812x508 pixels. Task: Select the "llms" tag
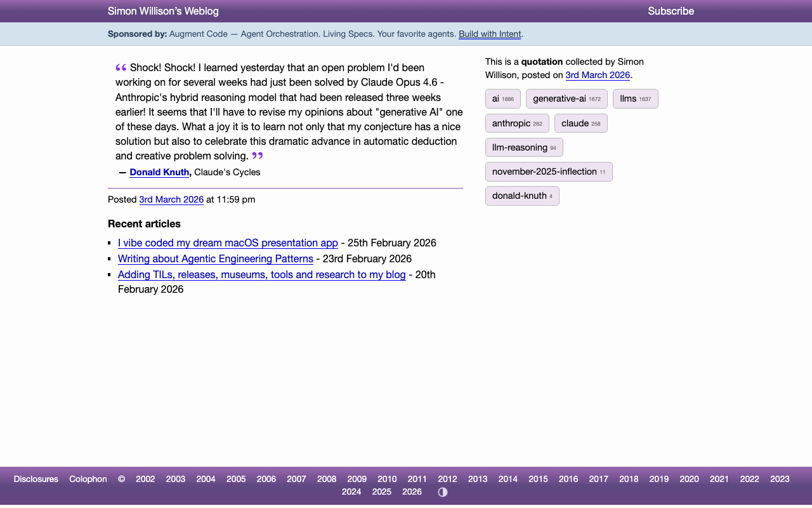[635, 98]
